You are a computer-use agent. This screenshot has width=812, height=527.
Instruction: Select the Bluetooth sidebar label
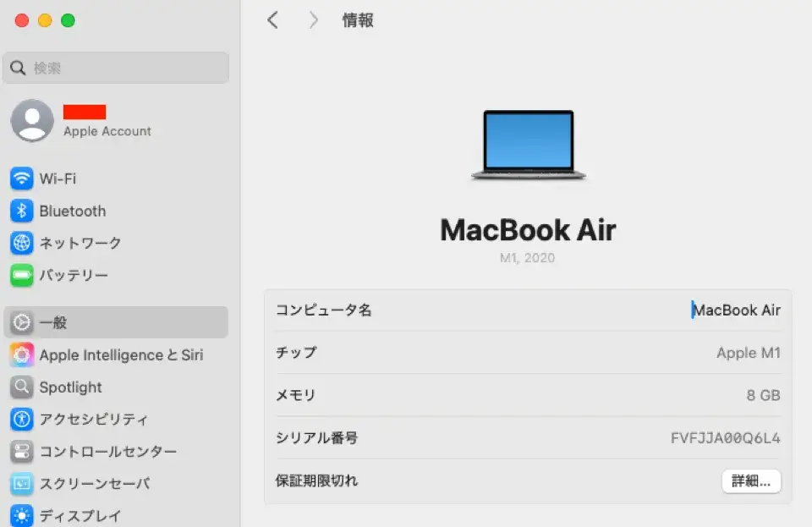pos(73,211)
